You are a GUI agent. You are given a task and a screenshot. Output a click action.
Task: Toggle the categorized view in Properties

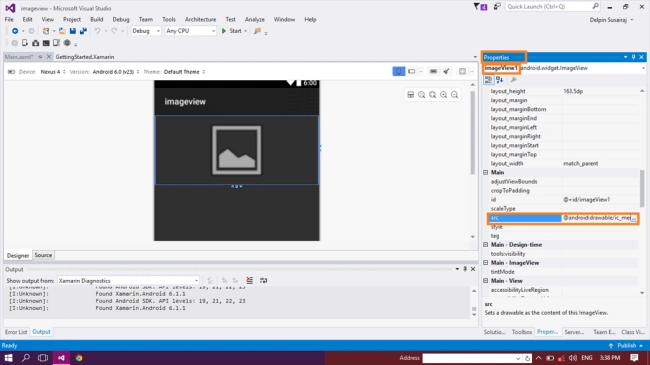[489, 80]
